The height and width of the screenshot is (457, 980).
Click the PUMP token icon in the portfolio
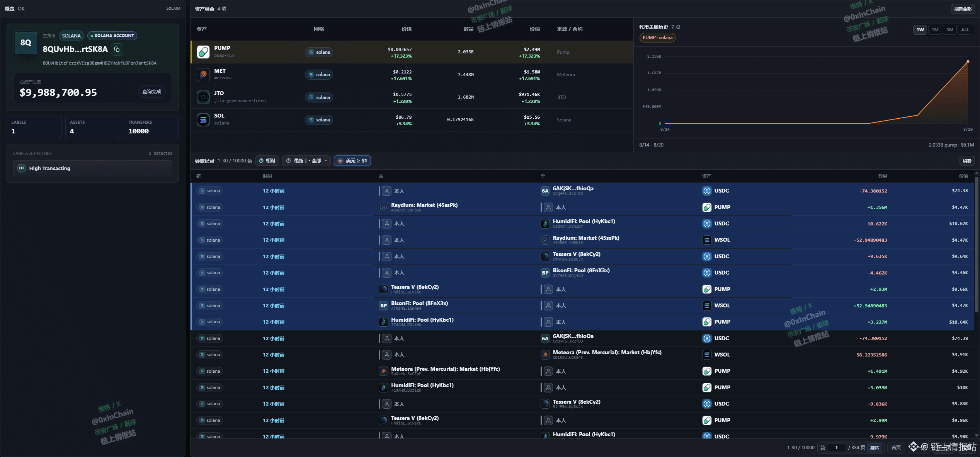[x=203, y=52]
